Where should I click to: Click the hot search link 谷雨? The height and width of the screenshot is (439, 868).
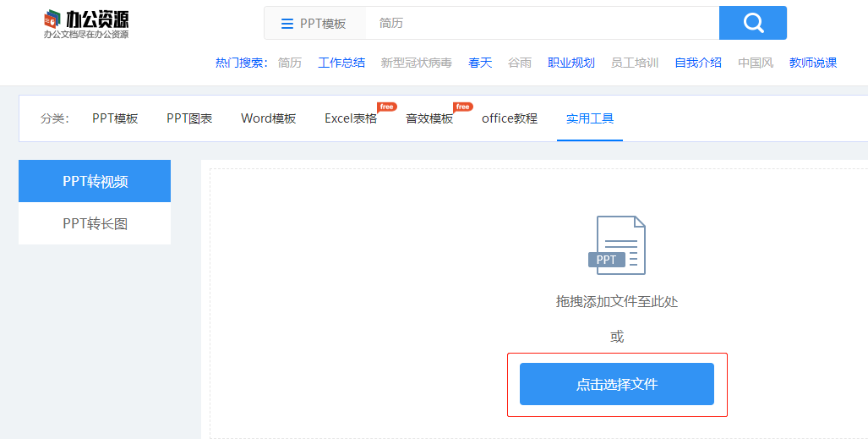coord(520,63)
